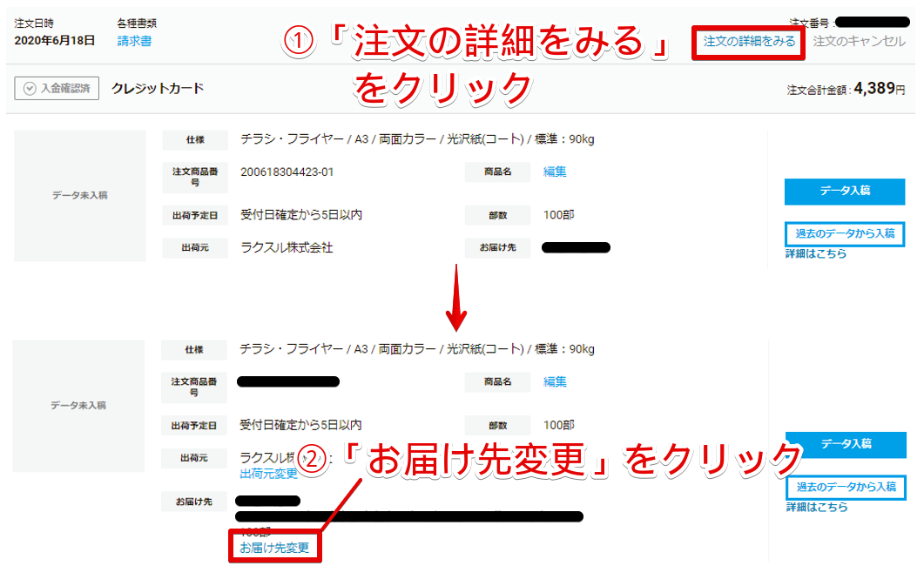Image resolution: width=924 pixels, height=566 pixels.
Task: Select the first データ未入稿 thumbnail placeholder
Action: (80, 196)
